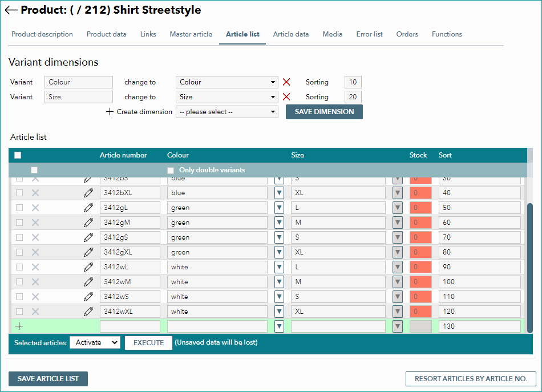Select the checkbox for article 3412gL
542x392 pixels.
[x=19, y=208]
